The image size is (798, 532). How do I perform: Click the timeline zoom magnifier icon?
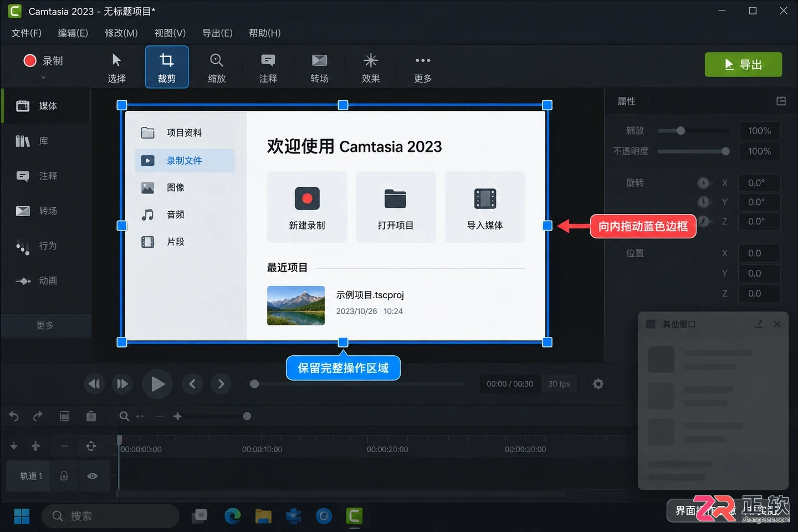124,416
